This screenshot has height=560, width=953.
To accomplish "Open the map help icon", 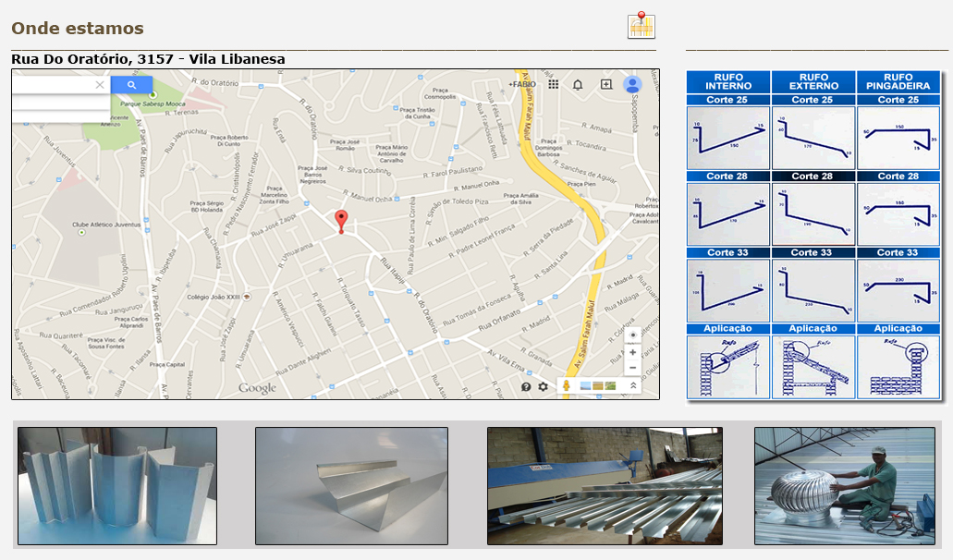I will 526,386.
